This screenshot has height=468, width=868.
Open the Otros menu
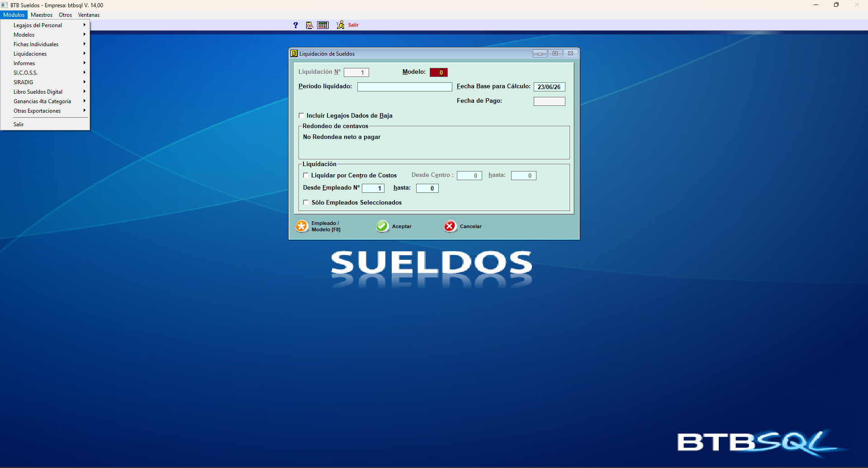(x=65, y=15)
